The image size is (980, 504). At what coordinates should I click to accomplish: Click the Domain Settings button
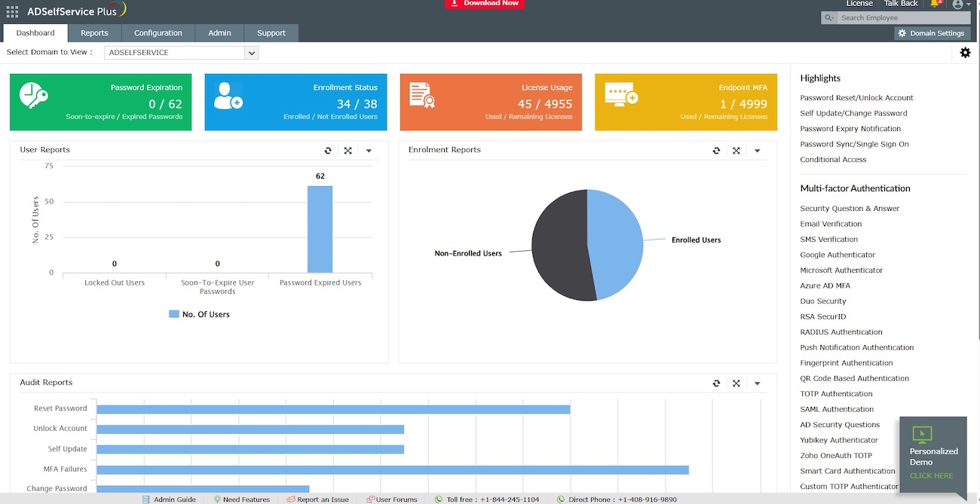tap(932, 33)
